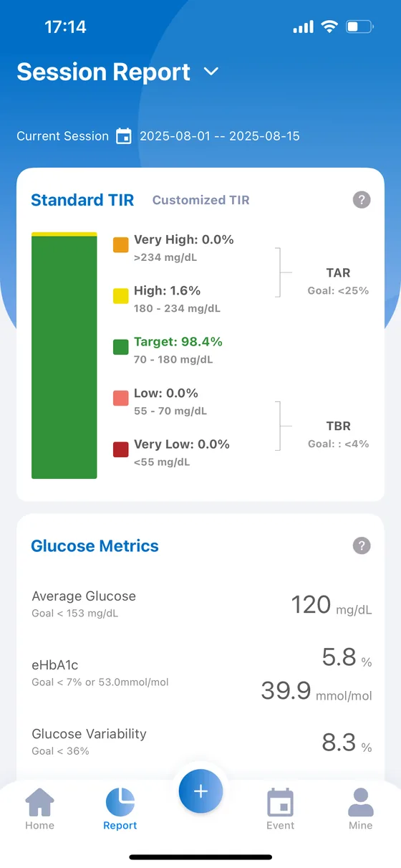Screen dimensions: 401x868
Task: Tap the green Target color swatch
Action: 121,348
